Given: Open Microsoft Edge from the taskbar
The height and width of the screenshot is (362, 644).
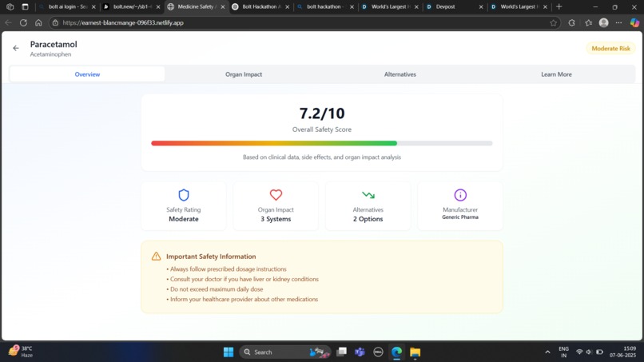Looking at the screenshot, I should pos(397,352).
